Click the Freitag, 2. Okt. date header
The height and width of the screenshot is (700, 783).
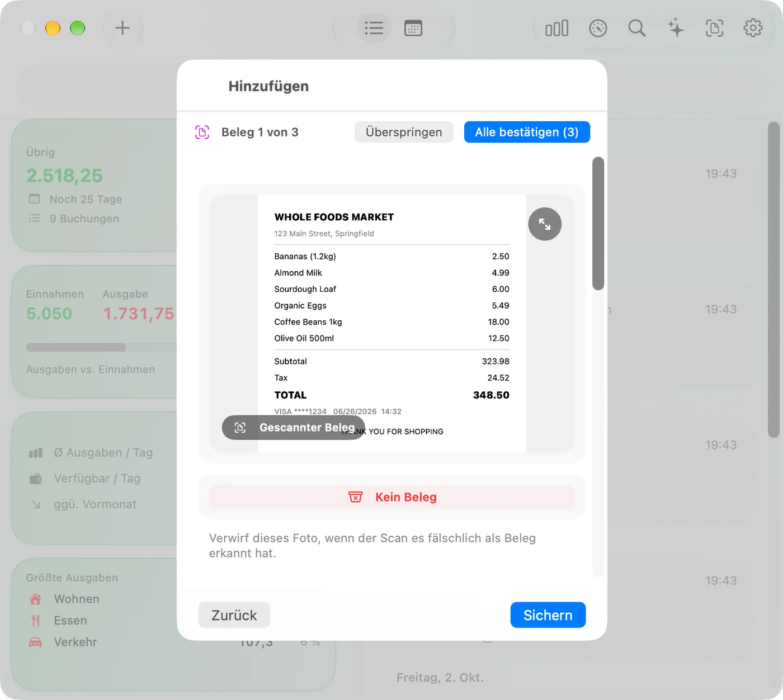[x=440, y=678]
